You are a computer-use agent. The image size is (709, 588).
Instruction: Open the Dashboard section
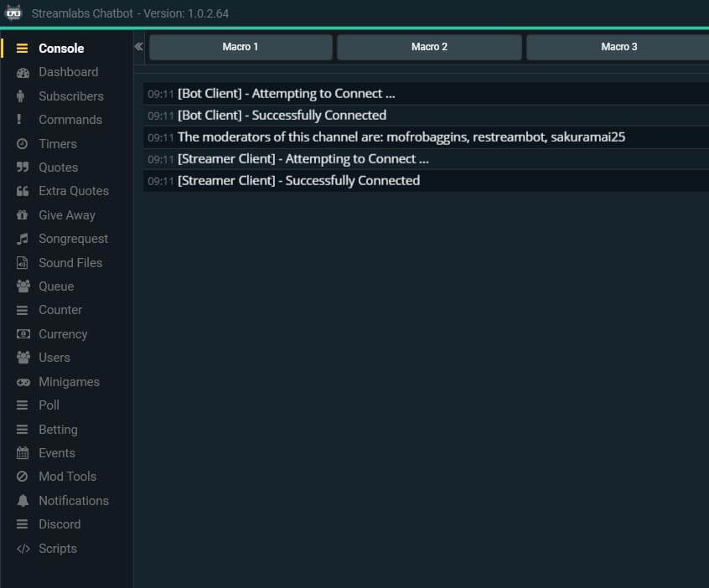(66, 72)
